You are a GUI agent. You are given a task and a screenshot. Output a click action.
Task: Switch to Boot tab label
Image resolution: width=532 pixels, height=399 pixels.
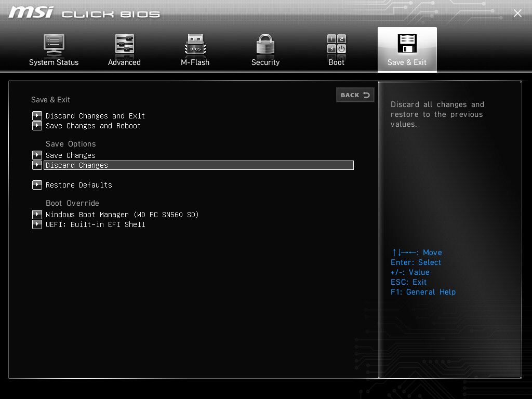point(336,62)
